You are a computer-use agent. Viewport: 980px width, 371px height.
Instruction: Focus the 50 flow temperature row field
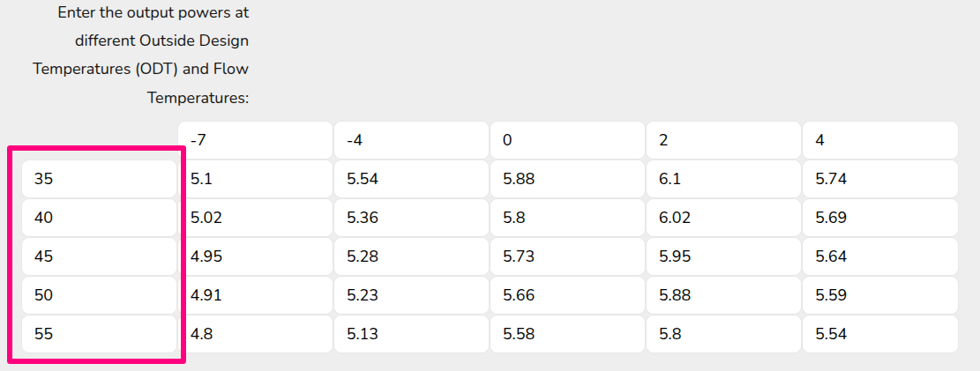(99, 295)
